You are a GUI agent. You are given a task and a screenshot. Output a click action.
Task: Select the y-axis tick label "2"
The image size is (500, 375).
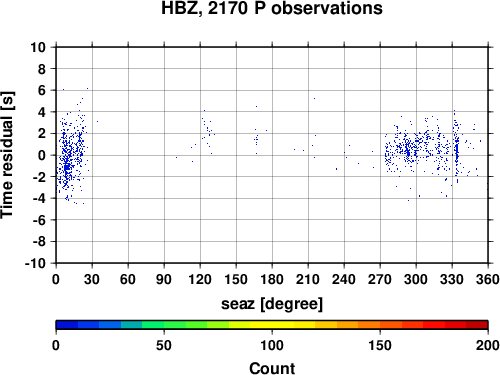tap(42, 134)
